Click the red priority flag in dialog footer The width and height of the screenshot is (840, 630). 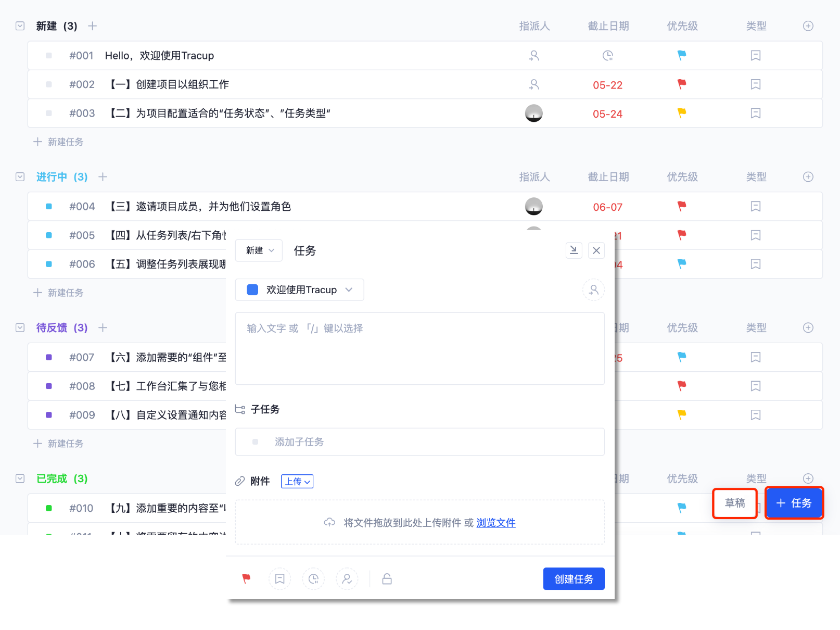coord(246,578)
